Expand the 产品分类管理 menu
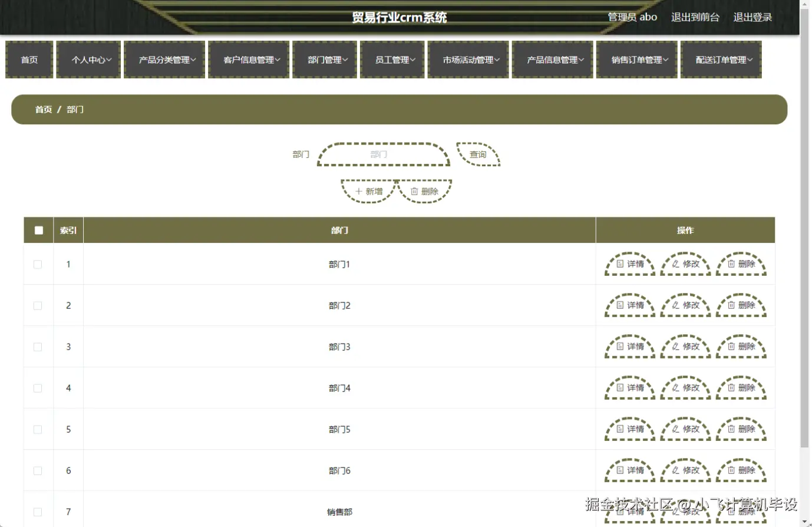 (x=164, y=60)
